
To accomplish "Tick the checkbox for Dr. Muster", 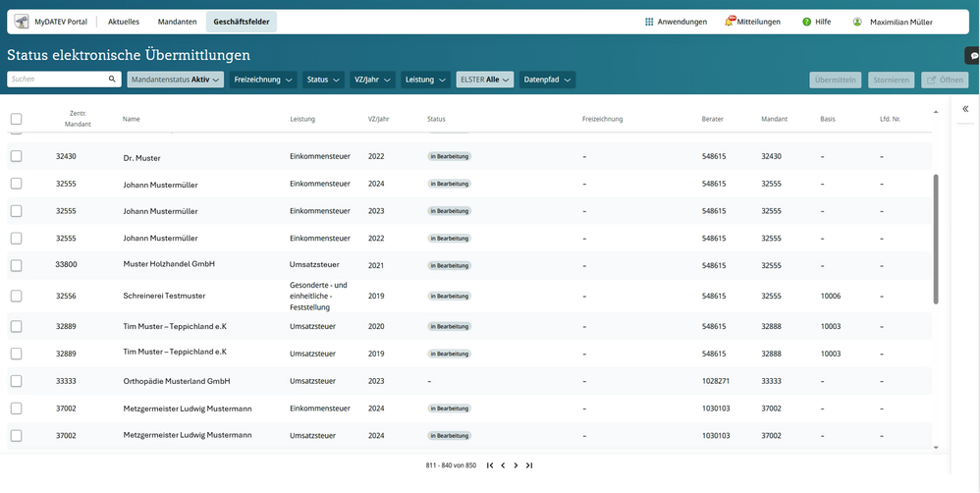I will 16,156.
